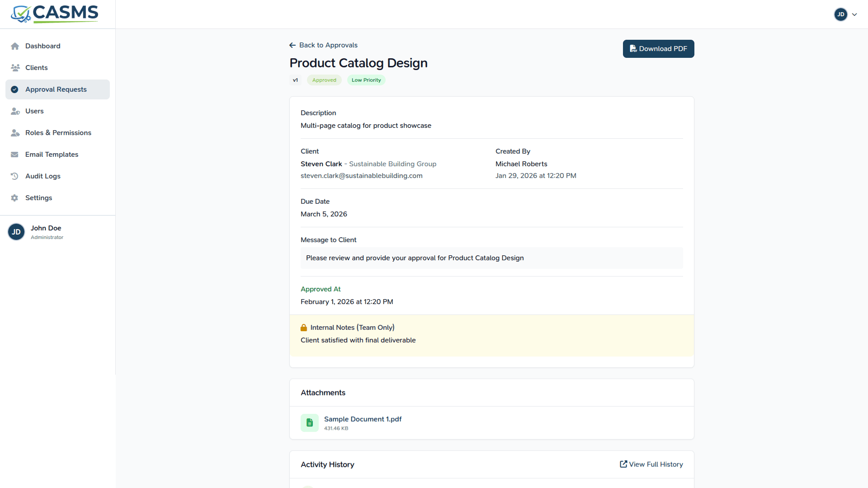Click the Clients group icon
The width and height of the screenshot is (868, 488).
coord(15,68)
